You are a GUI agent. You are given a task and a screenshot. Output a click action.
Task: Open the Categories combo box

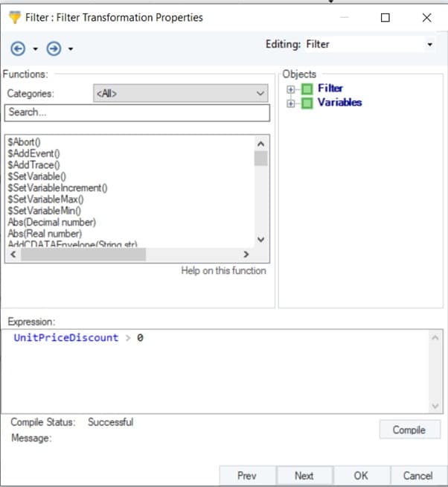(x=180, y=94)
